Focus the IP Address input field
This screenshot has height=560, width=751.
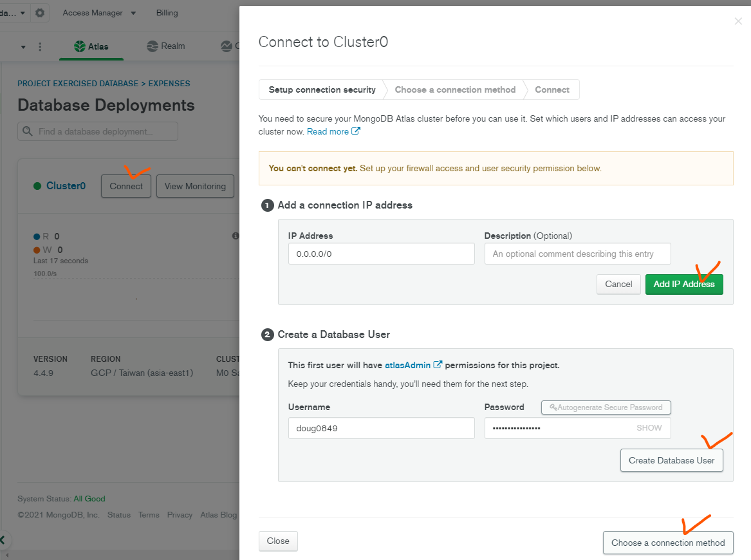tap(381, 254)
